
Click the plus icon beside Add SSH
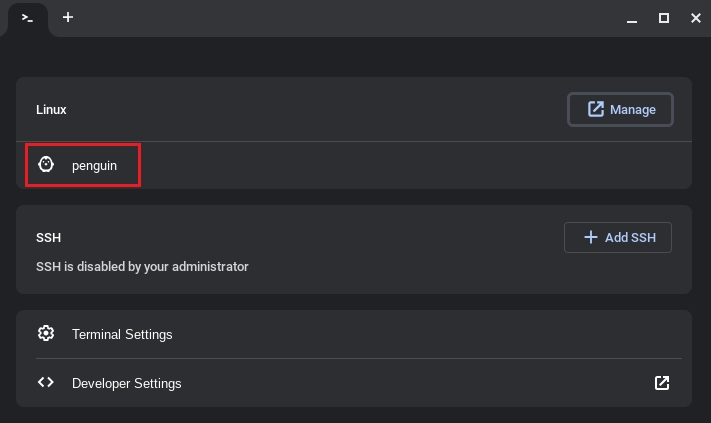[x=590, y=237]
